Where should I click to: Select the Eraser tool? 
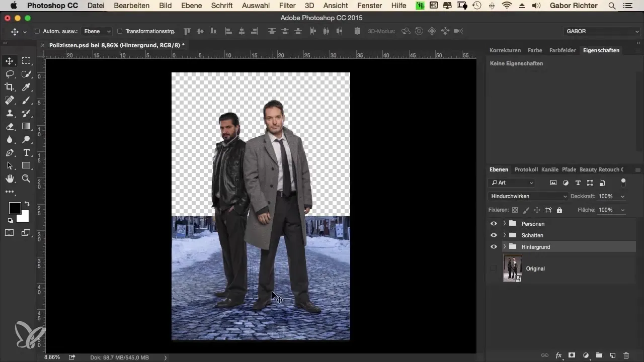click(x=10, y=126)
